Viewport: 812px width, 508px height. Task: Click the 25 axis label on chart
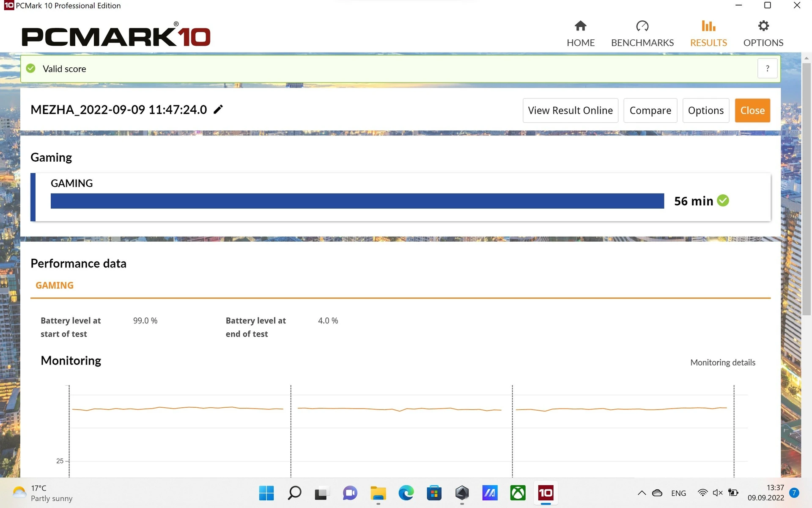tap(60, 461)
